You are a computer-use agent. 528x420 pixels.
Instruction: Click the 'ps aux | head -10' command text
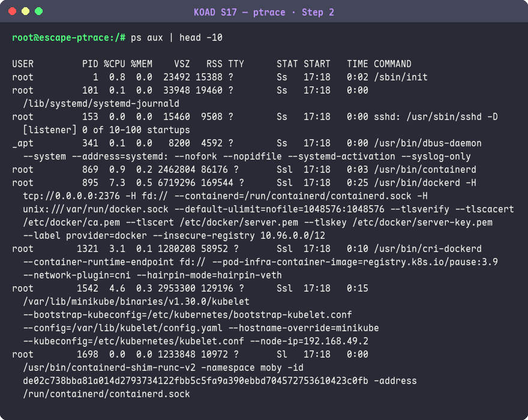pos(176,37)
